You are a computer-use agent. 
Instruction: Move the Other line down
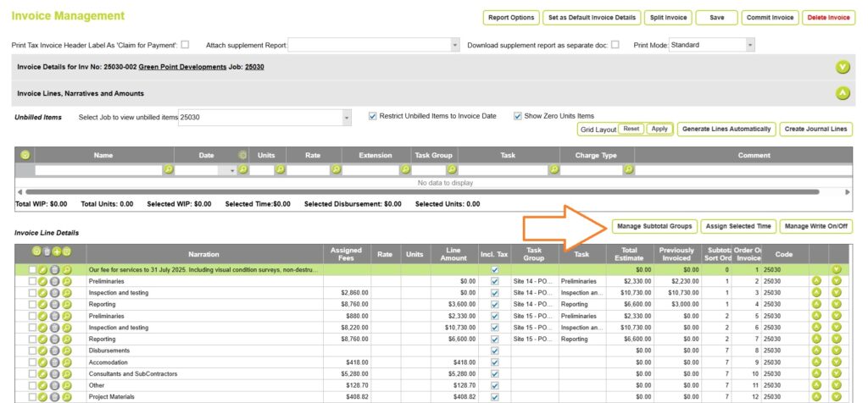[836, 385]
